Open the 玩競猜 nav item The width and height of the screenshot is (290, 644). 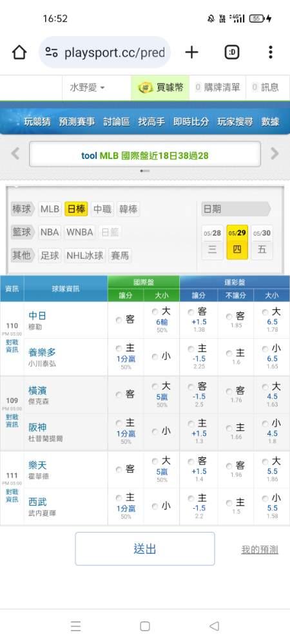(37, 122)
